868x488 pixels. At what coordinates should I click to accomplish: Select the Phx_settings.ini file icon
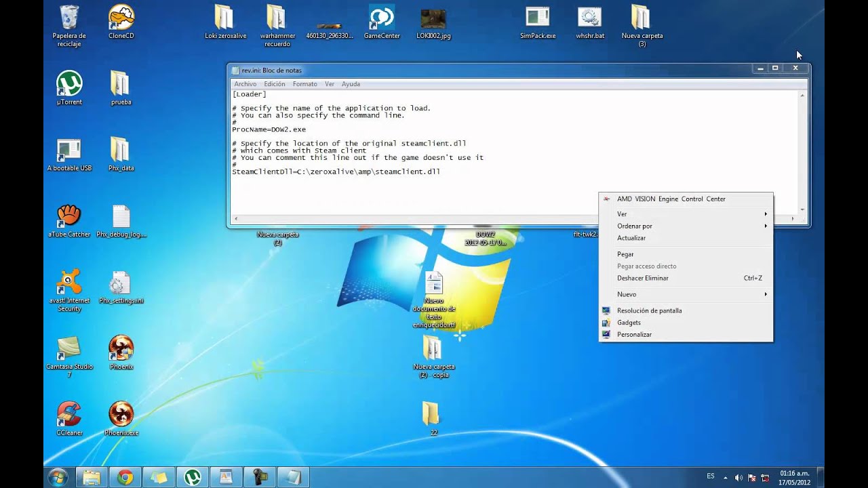pos(121,287)
